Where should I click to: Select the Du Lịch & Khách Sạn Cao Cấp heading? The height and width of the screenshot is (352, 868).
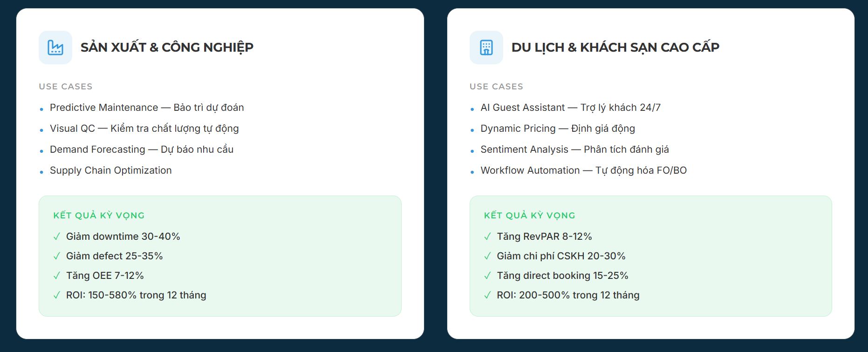(615, 47)
